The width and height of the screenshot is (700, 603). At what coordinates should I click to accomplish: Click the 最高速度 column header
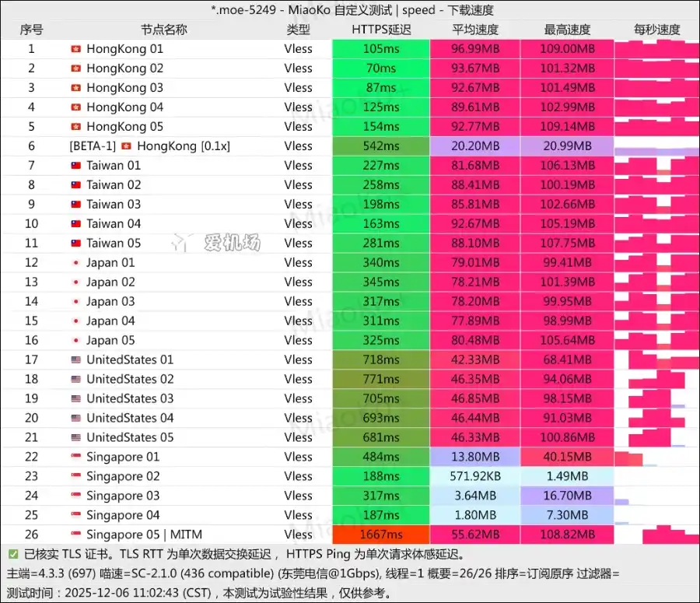[567, 30]
